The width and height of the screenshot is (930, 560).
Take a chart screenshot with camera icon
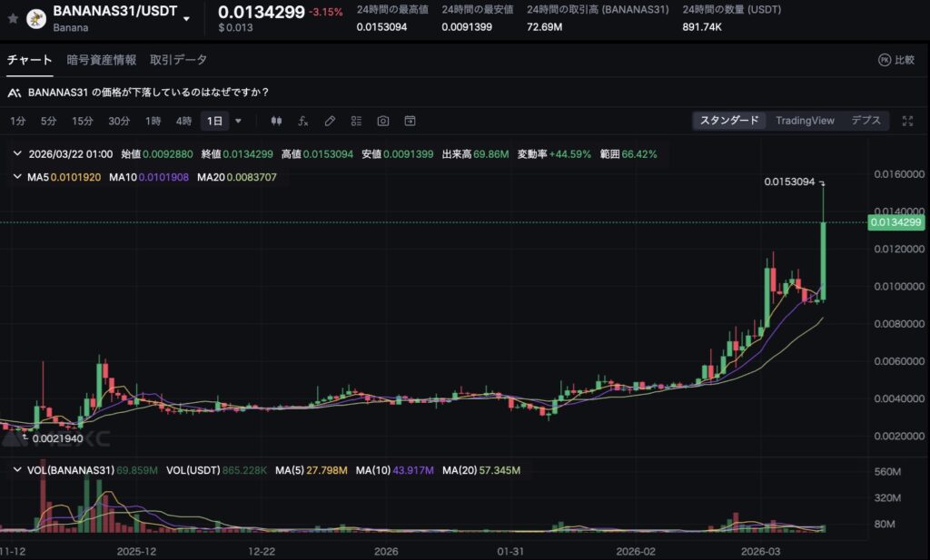pyautogui.click(x=383, y=121)
